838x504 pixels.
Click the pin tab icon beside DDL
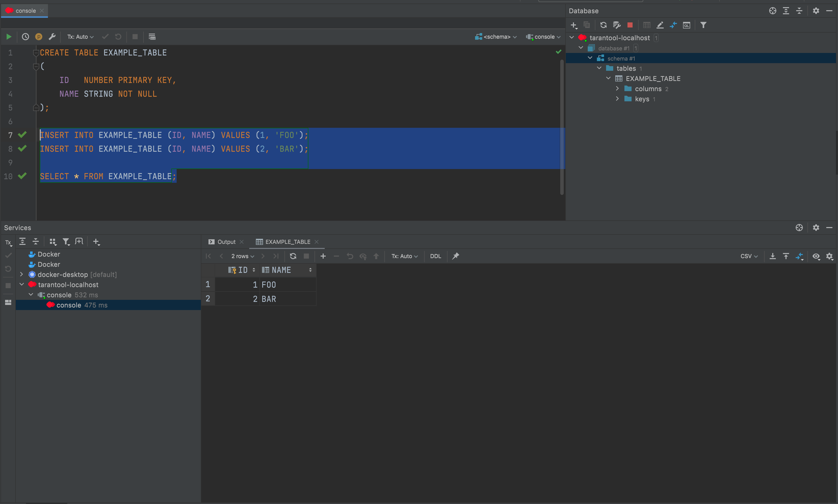(455, 256)
